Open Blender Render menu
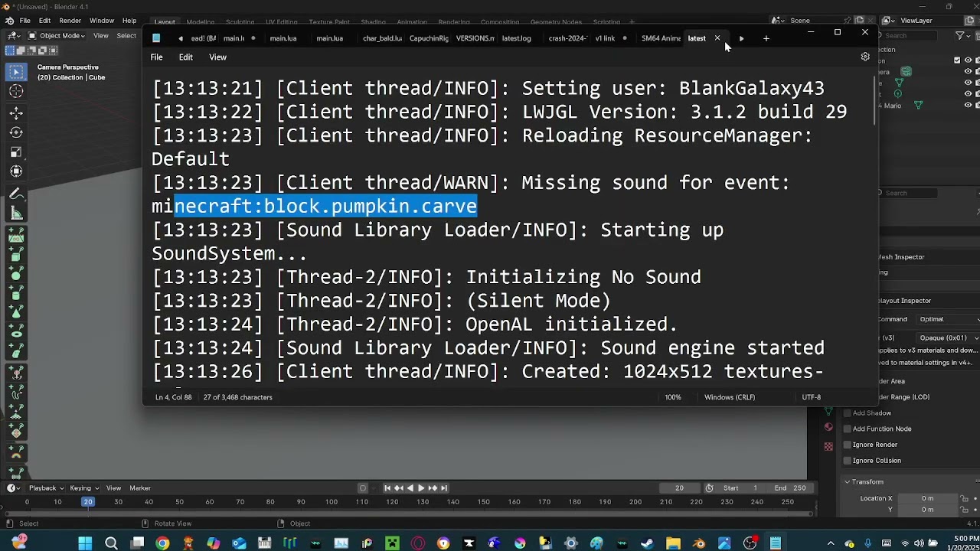 tap(70, 21)
